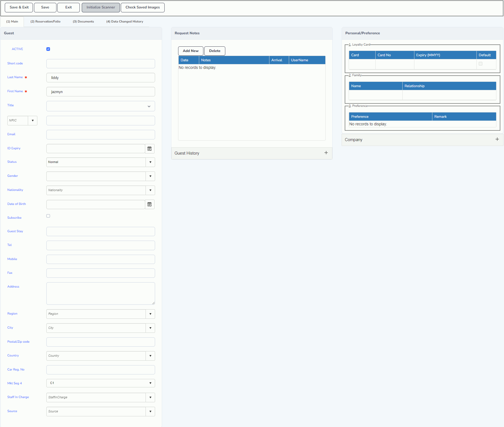Click Initialize Scanner button
This screenshot has height=427, width=504.
pyautogui.click(x=101, y=8)
